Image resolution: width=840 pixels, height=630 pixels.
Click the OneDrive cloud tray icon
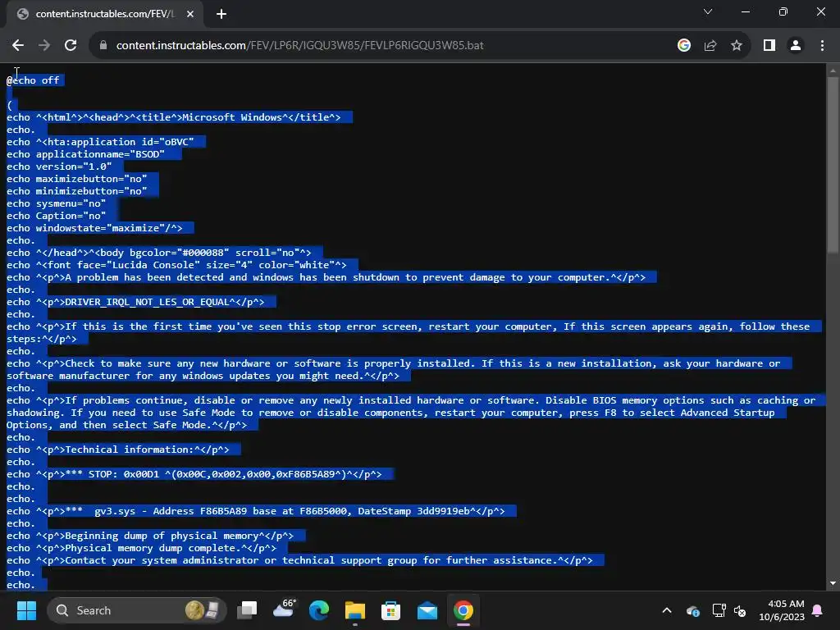point(692,610)
